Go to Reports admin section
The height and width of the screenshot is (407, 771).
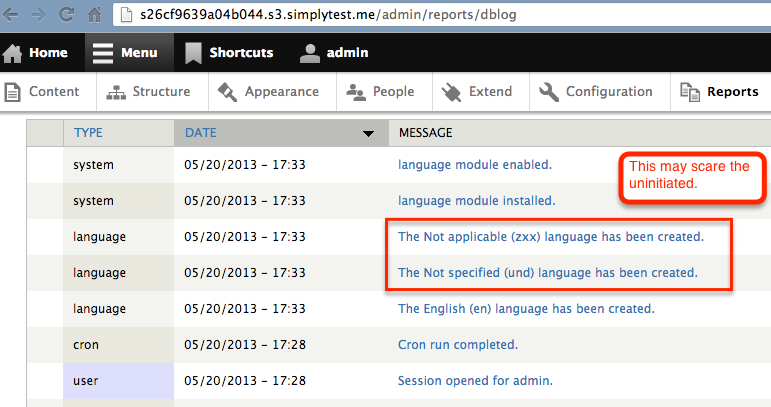click(733, 92)
